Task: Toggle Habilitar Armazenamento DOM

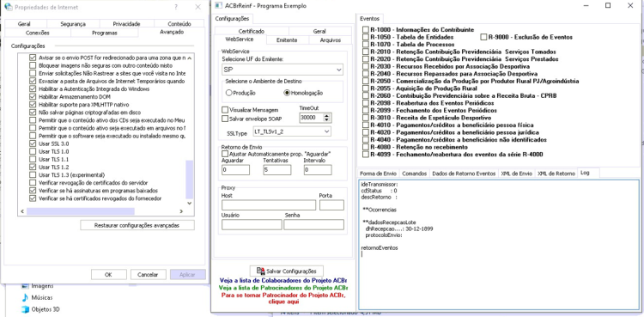Action: coord(33,96)
